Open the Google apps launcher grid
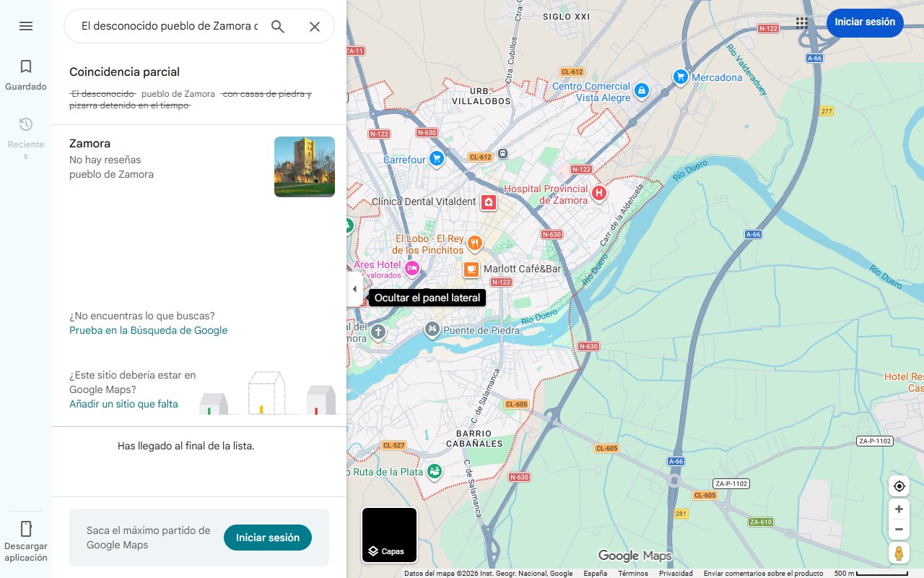Image resolution: width=924 pixels, height=578 pixels. [x=801, y=22]
